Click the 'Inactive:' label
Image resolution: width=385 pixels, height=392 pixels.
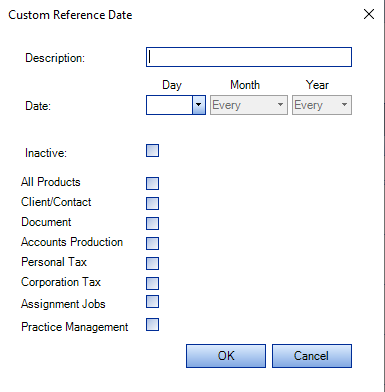click(46, 153)
